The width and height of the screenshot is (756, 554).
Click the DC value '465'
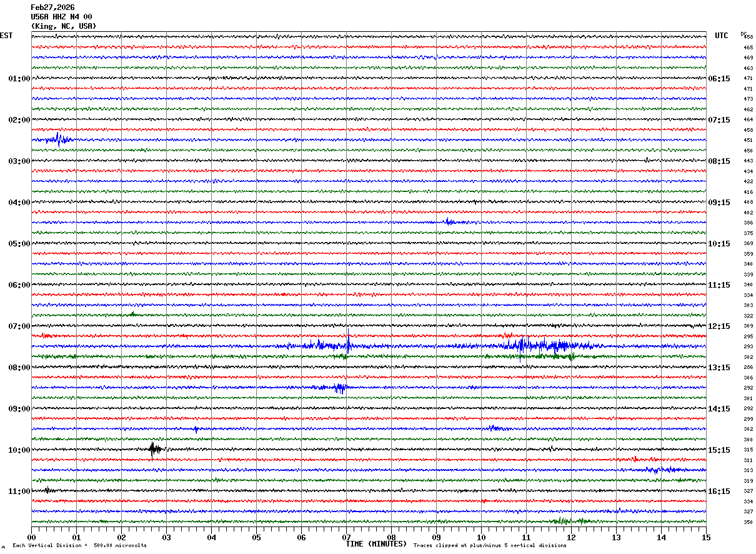point(748,48)
